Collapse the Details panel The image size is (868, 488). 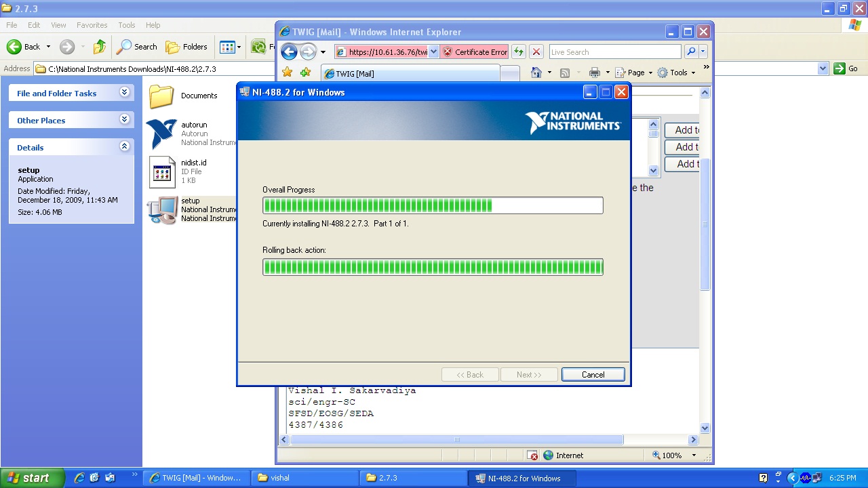124,146
